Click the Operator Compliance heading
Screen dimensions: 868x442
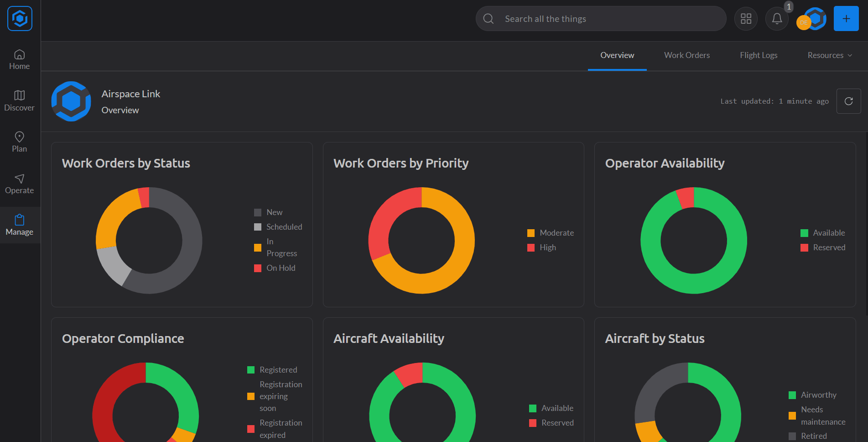[x=123, y=339]
